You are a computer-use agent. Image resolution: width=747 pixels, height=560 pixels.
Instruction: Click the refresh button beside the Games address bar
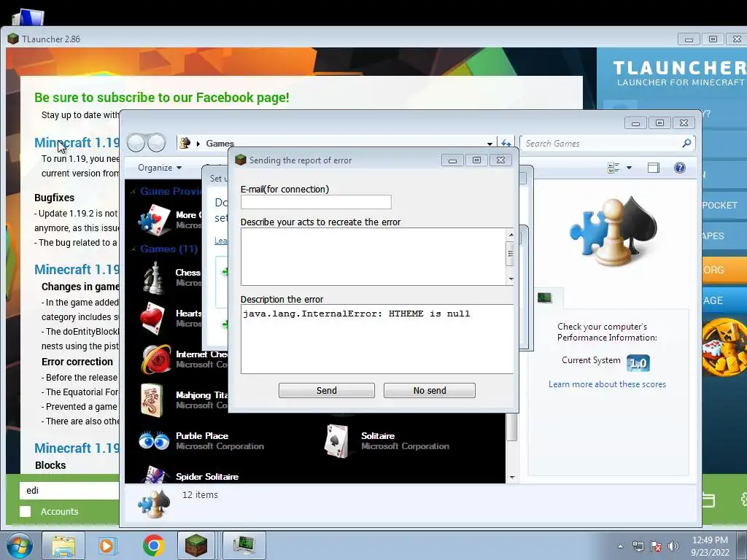pos(506,143)
